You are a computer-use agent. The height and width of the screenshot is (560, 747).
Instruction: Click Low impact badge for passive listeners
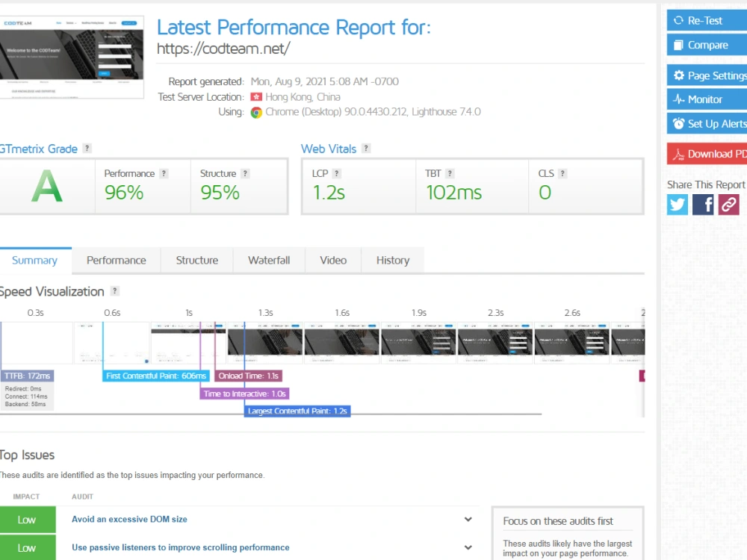(x=28, y=547)
